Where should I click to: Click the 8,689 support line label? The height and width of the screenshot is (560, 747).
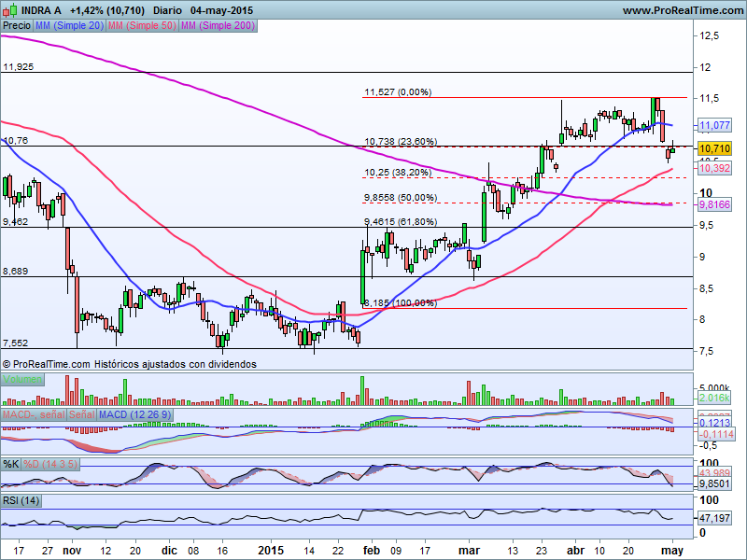(x=15, y=272)
